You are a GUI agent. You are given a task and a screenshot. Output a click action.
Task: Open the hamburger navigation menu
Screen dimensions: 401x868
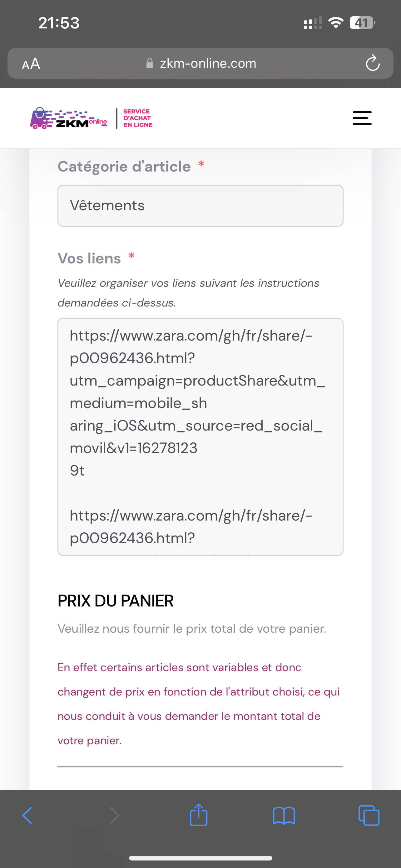(362, 118)
